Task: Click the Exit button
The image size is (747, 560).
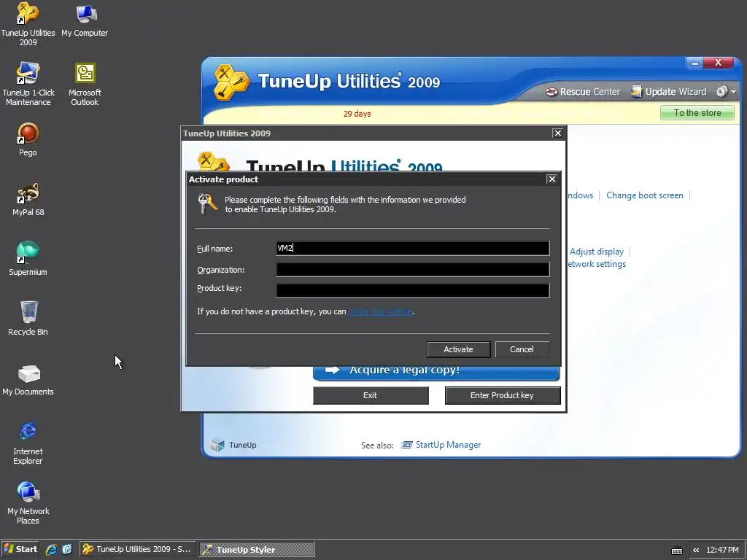Action: point(371,395)
